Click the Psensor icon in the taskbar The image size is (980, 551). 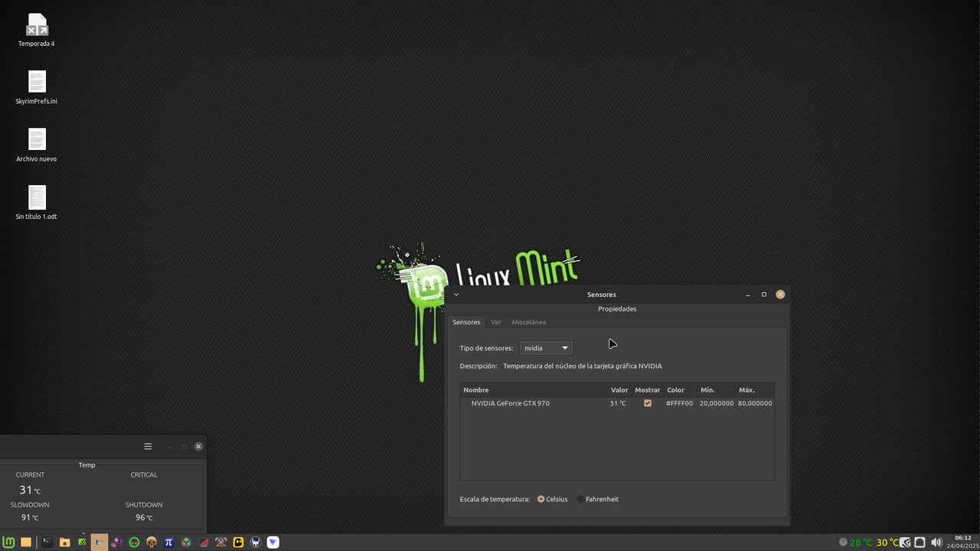pyautogui.click(x=100, y=542)
